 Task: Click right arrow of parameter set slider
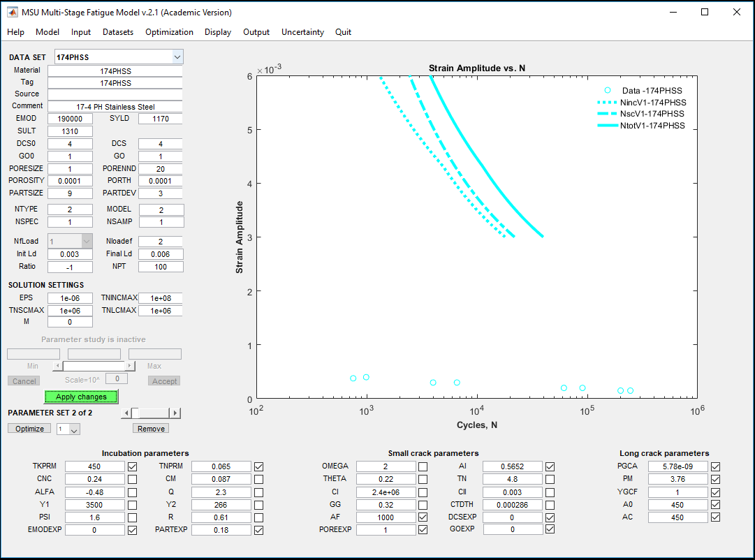click(175, 413)
